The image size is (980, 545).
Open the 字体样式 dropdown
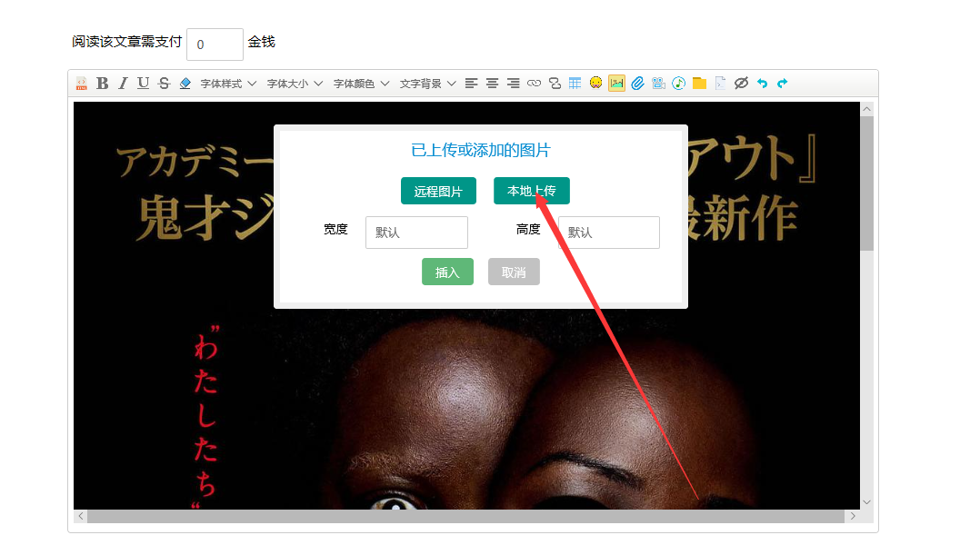(228, 83)
